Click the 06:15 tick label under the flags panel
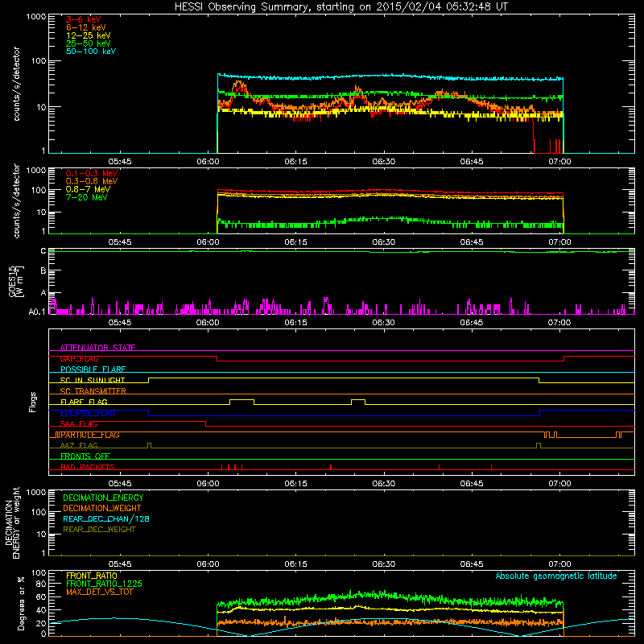Viewport: 644px width, 644px height. pos(295,484)
